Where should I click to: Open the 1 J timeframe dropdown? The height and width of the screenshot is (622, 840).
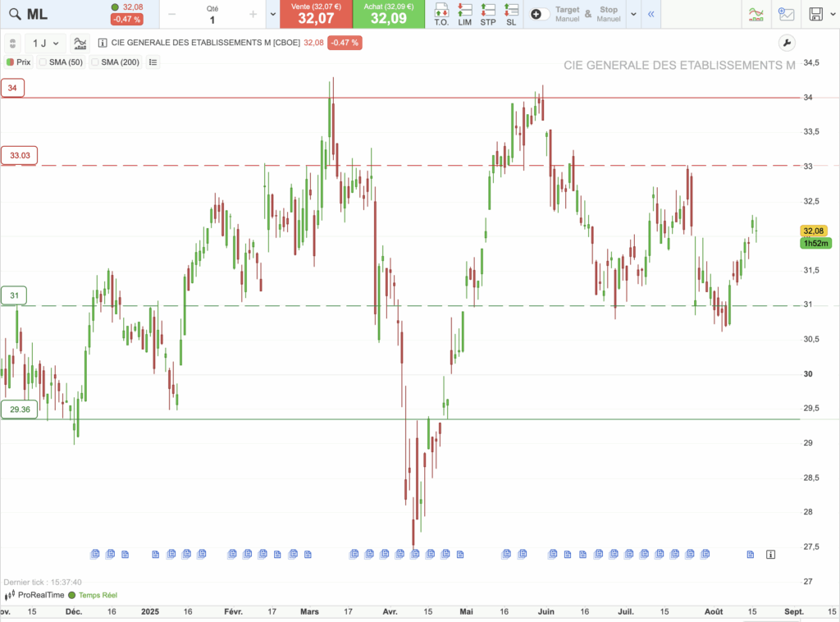[45, 43]
